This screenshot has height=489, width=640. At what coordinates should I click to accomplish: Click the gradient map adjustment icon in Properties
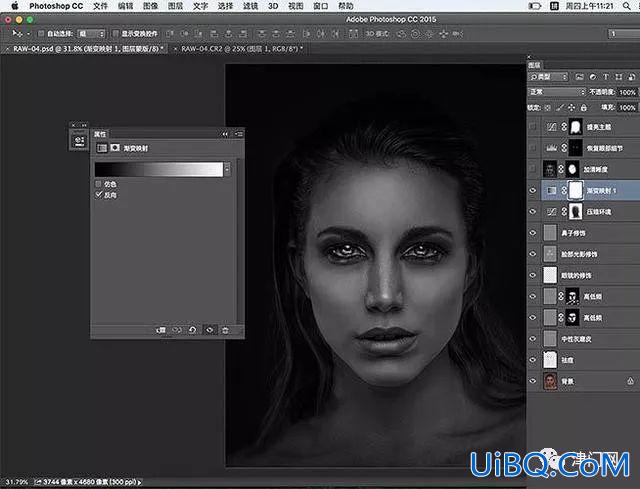coord(102,148)
